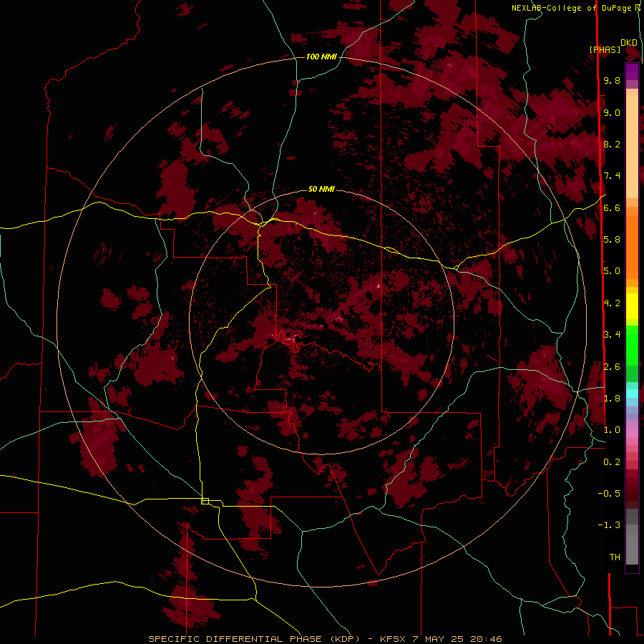Click the 50 NMI range ring label
The height and width of the screenshot is (644, 644).
321,189
